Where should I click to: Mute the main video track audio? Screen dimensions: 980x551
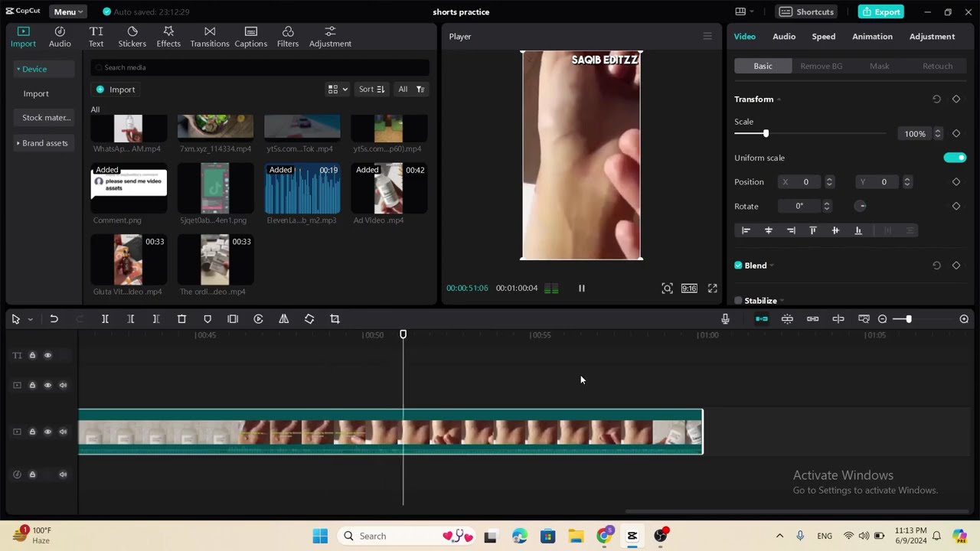pos(63,432)
